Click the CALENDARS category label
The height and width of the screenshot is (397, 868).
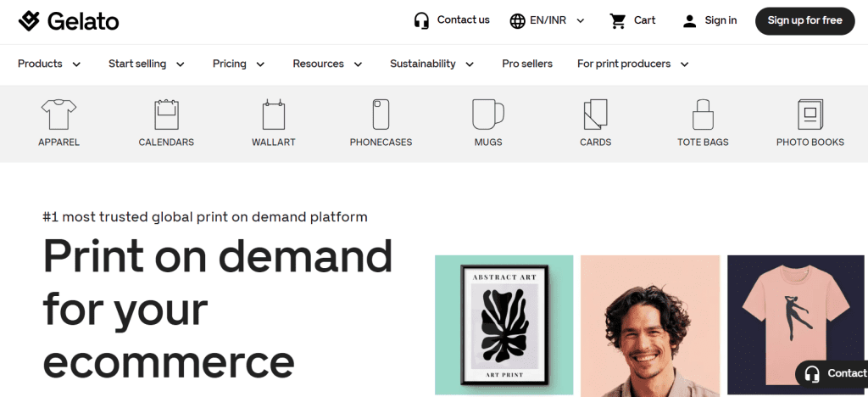click(166, 143)
